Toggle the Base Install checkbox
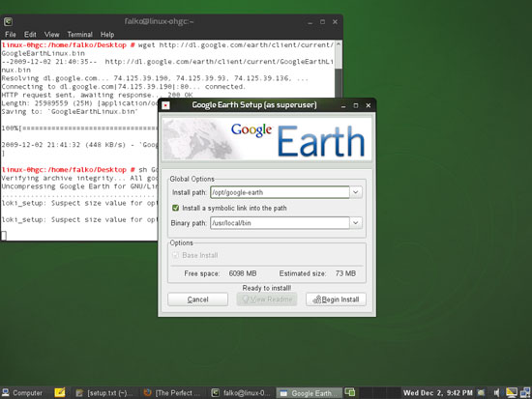 tap(175, 255)
